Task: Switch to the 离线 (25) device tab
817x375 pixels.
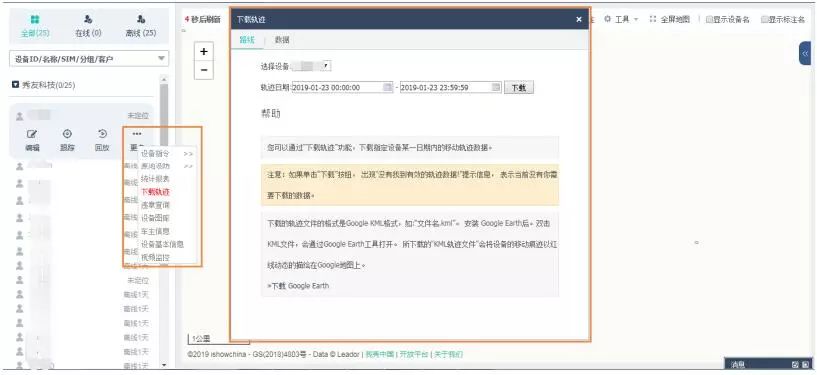Action: point(141,26)
